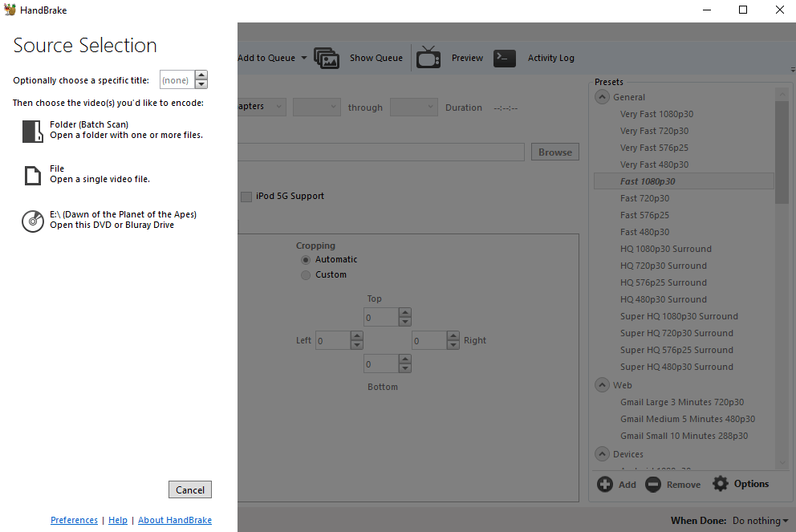Choose File to open a single video
The image size is (796, 532).
point(87,174)
